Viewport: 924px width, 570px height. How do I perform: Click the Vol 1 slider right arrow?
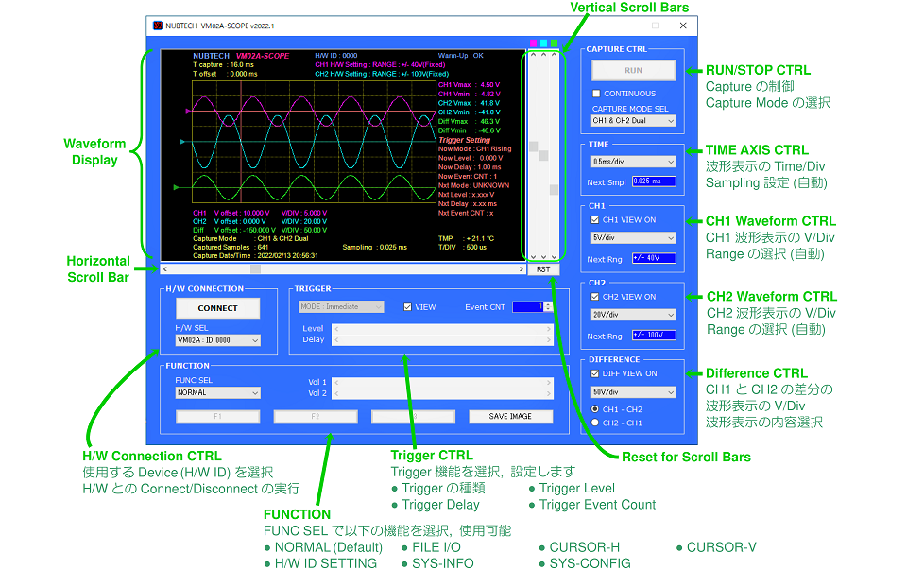point(549,383)
